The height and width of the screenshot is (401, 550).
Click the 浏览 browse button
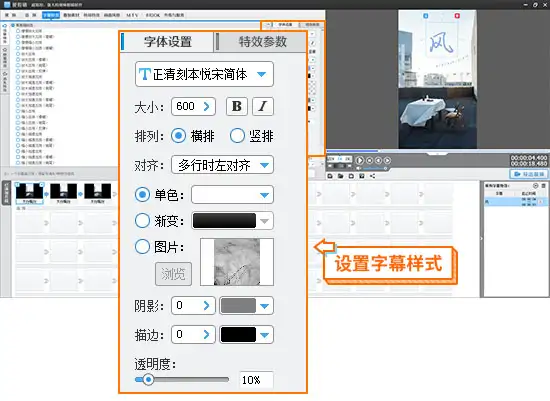click(174, 274)
